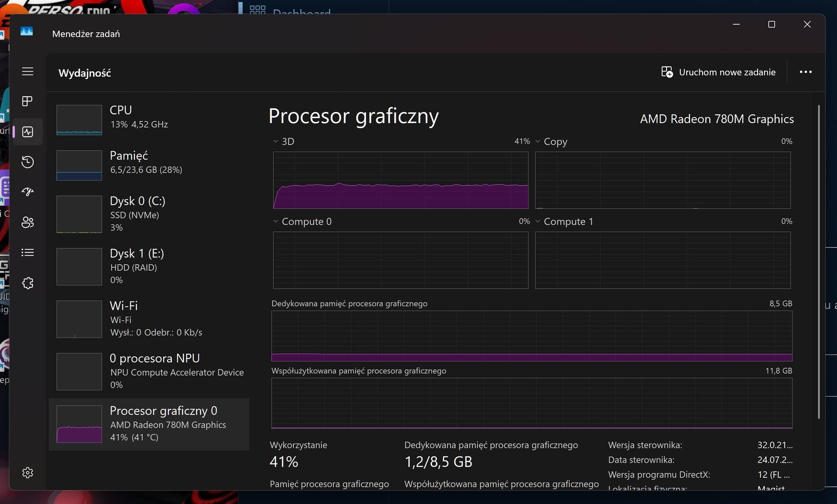Viewport: 837px width, 504px height.
Task: Click the dedicated GPU memory graph
Action: 532,336
